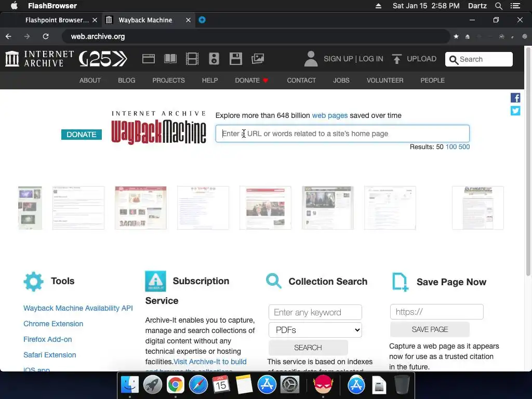Open the PROJECTS menu item
Screen dimensions: 532x399
click(x=169, y=81)
